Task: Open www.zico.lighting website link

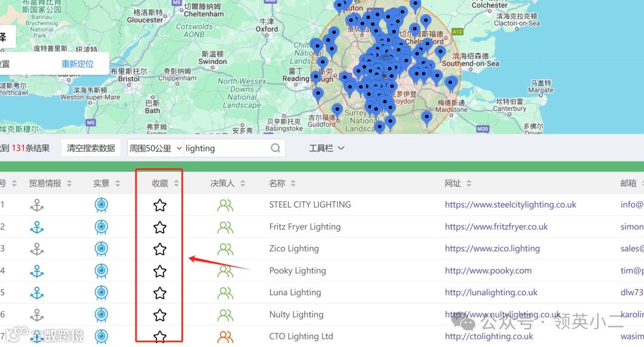Action: [492, 249]
